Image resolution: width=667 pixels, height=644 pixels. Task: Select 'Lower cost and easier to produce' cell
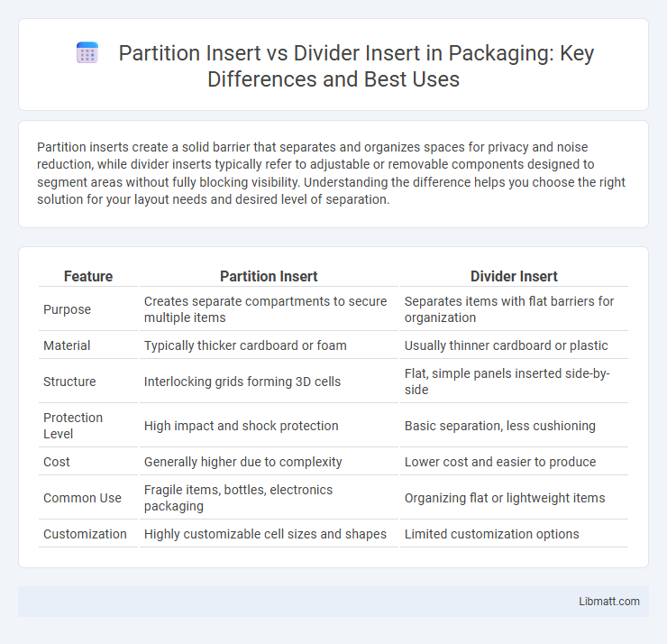[x=514, y=462]
